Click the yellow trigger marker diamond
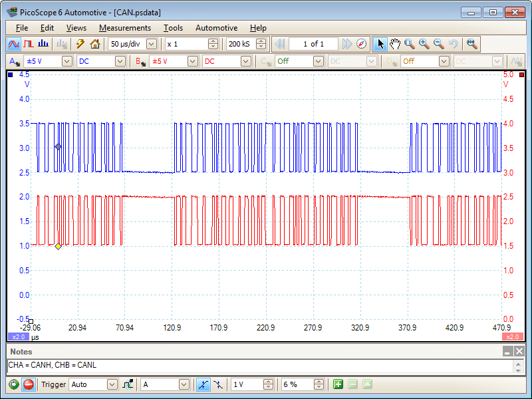This screenshot has width=532, height=399. point(58,246)
